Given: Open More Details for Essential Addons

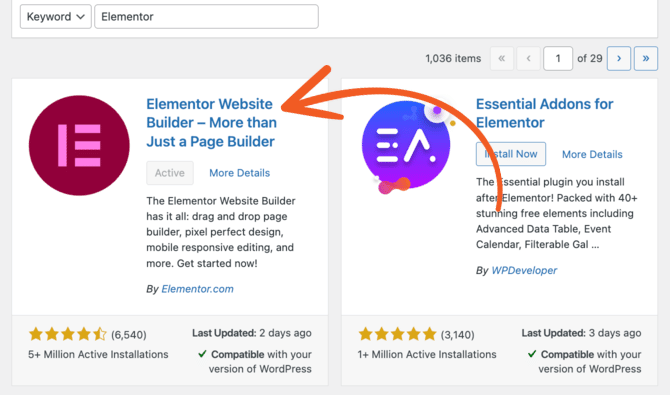Looking at the screenshot, I should (x=592, y=154).
